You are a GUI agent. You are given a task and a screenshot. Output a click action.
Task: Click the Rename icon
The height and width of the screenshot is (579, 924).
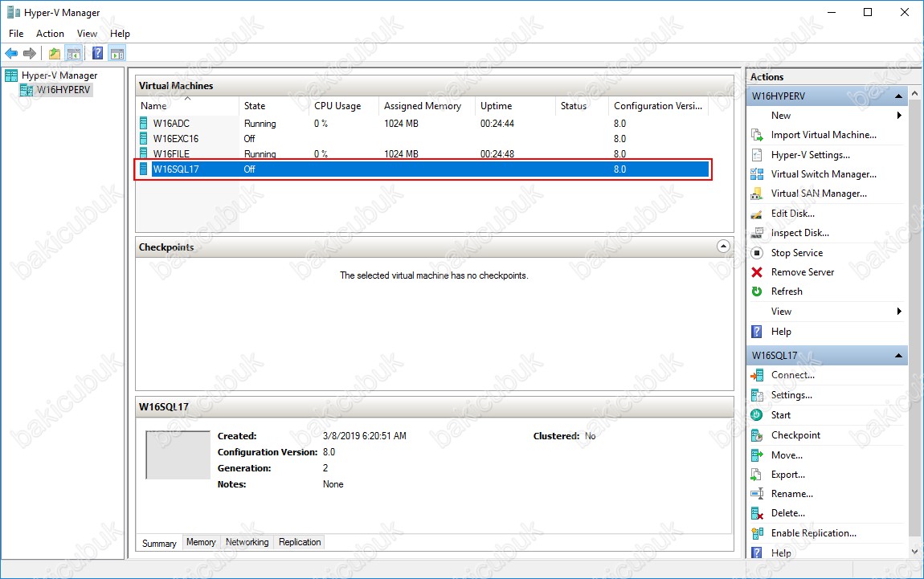click(x=757, y=494)
